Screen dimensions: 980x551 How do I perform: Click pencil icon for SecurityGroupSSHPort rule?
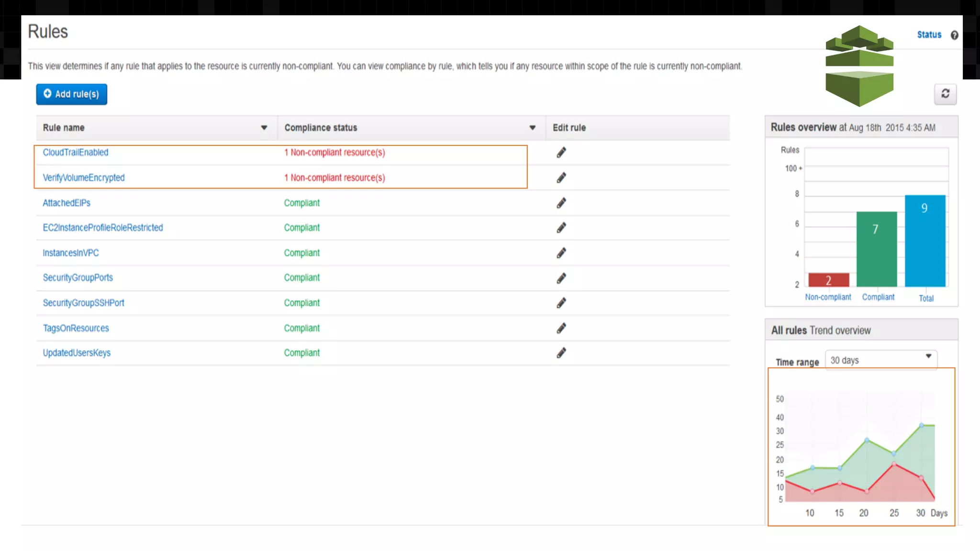pyautogui.click(x=561, y=303)
